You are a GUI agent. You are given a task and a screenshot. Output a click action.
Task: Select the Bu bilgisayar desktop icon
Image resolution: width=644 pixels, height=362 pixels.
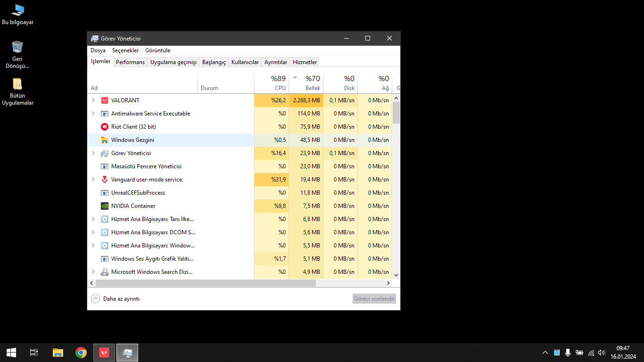click(18, 15)
